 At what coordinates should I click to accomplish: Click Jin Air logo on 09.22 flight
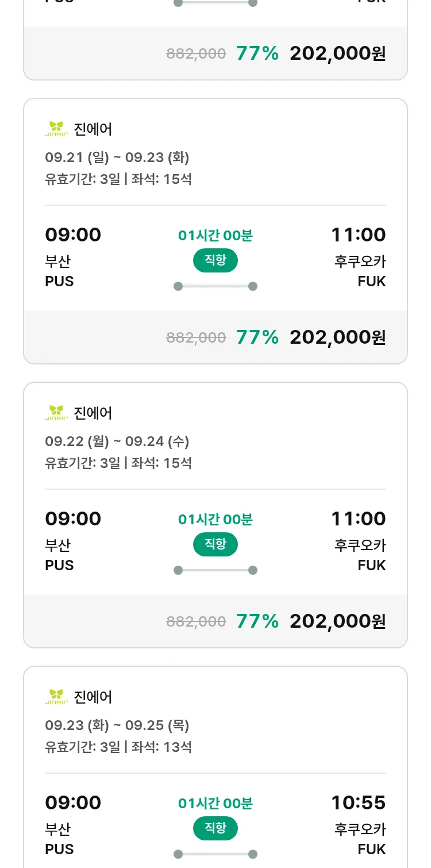pyautogui.click(x=56, y=413)
